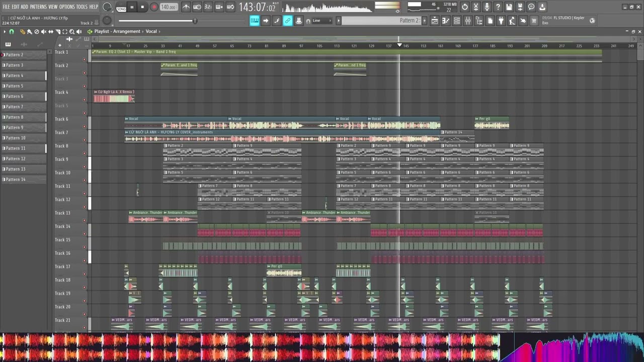This screenshot has height=362, width=644.
Task: Toggle mute dot for Track 18
Action: (84, 288)
